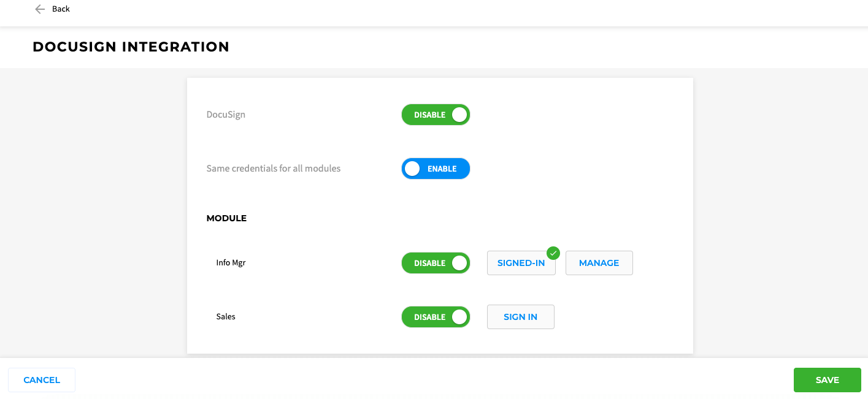Cancel the DocuSign integration changes
This screenshot has height=399, width=868.
click(x=42, y=380)
